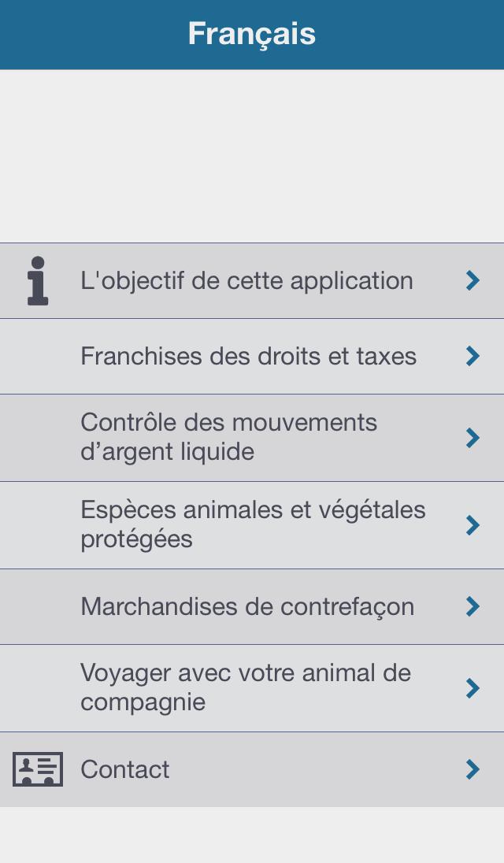Click the empty area below the Contact row
Image resolution: width=504 pixels, height=863 pixels.
[x=252, y=835]
